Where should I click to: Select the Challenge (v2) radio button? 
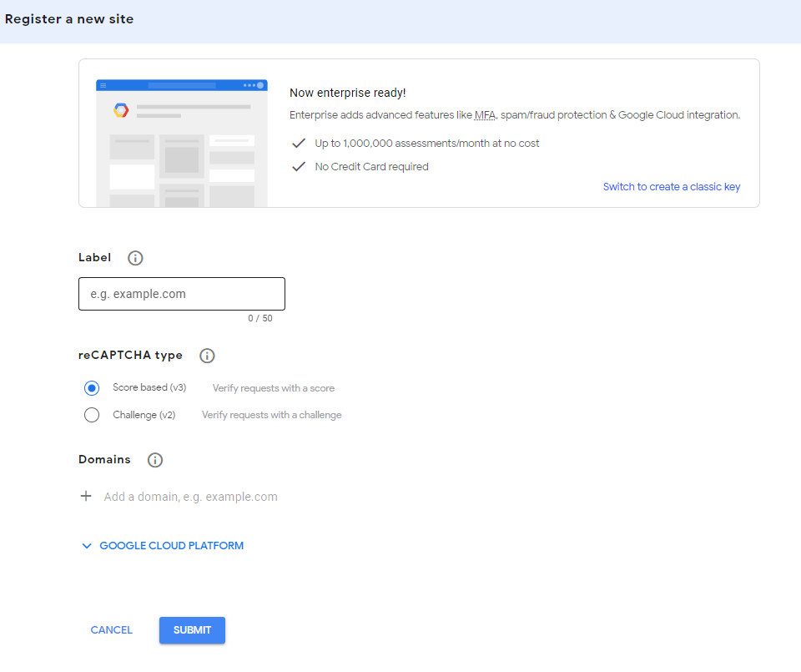coord(92,415)
